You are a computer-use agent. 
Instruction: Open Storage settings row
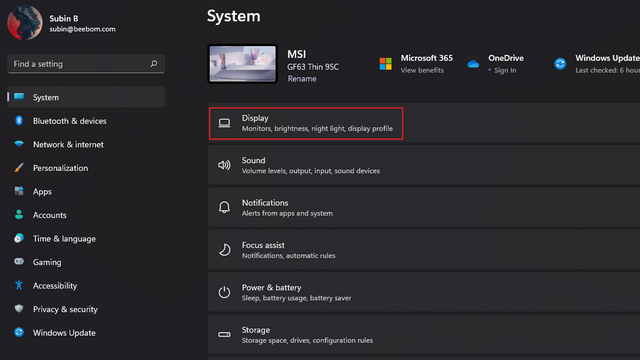(424, 334)
